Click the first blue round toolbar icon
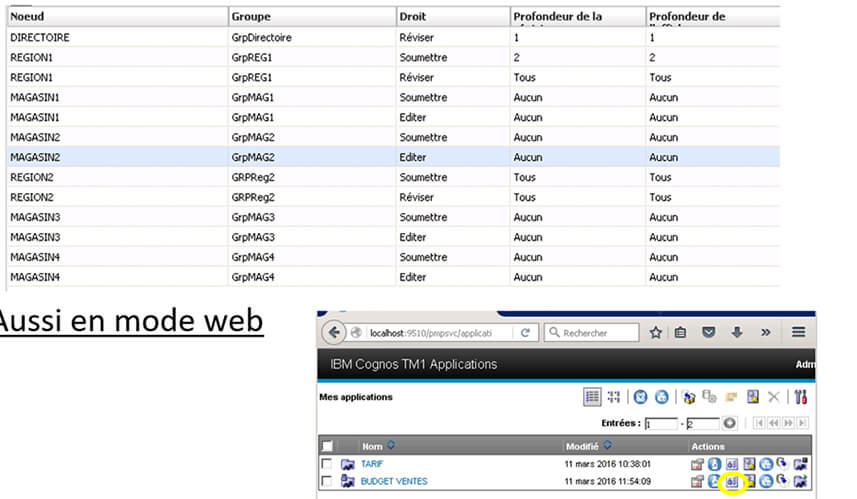The height and width of the screenshot is (499, 857). click(x=640, y=397)
